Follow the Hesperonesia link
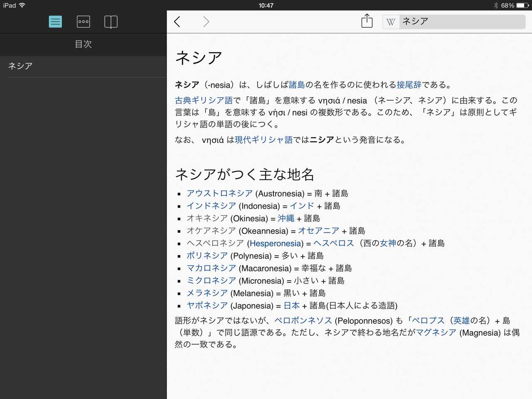This screenshot has width=532, height=399. pyautogui.click(x=275, y=244)
